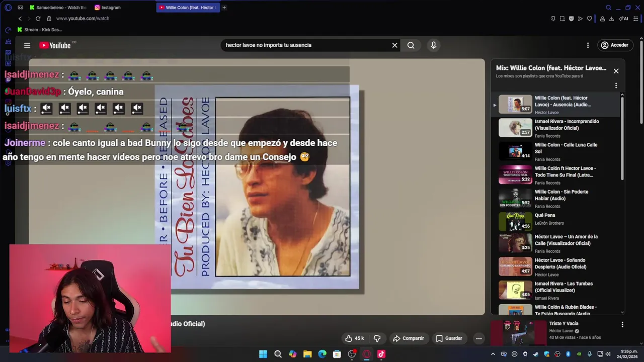Go to the YouTube home logo
Image resolution: width=644 pixels, height=362 pixels.
(x=55, y=45)
